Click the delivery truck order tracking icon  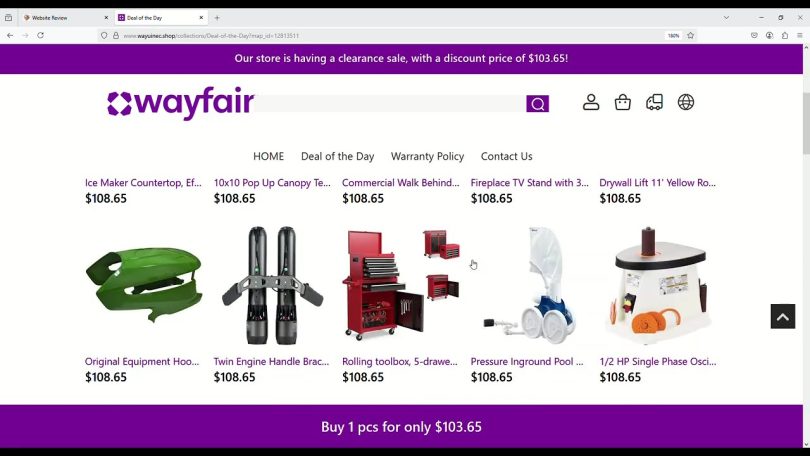[x=655, y=102]
